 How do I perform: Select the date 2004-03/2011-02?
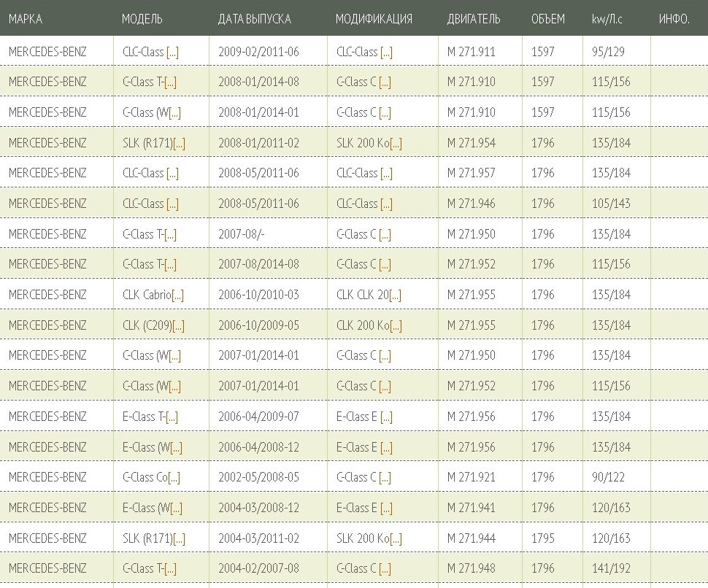(x=258, y=538)
